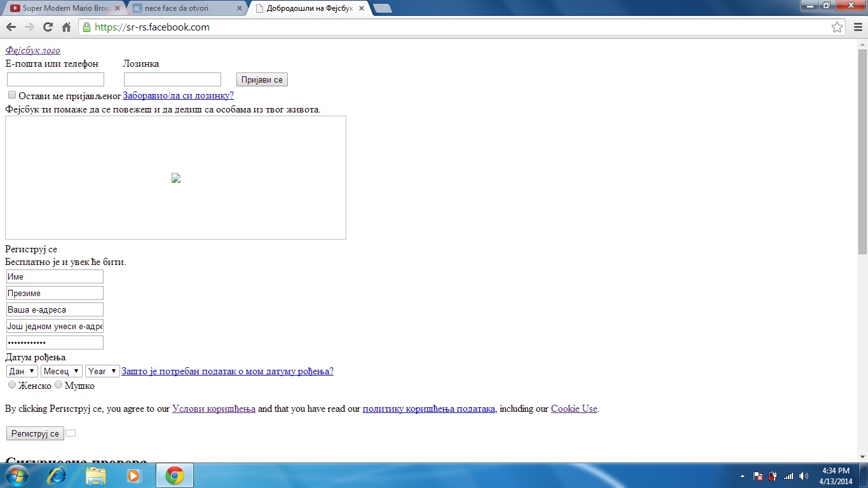Viewport: 868px width, 488px height.
Task: Open the политику коришћења података link
Action: (x=429, y=409)
